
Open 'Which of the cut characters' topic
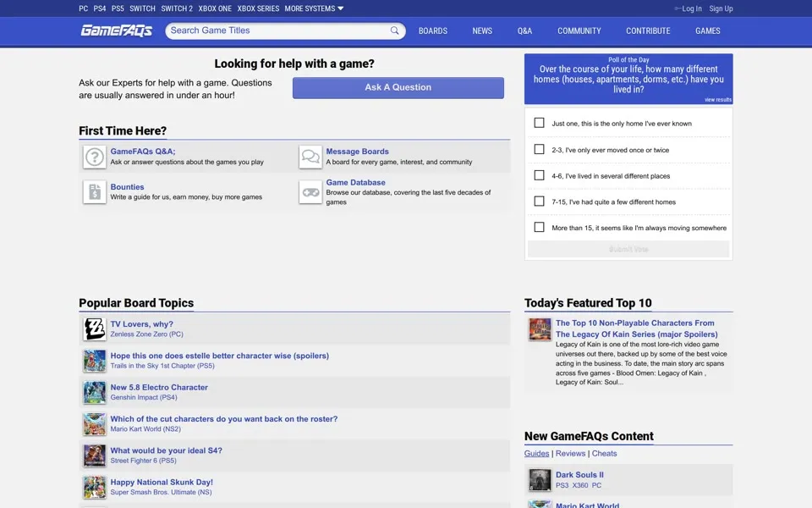coord(223,419)
